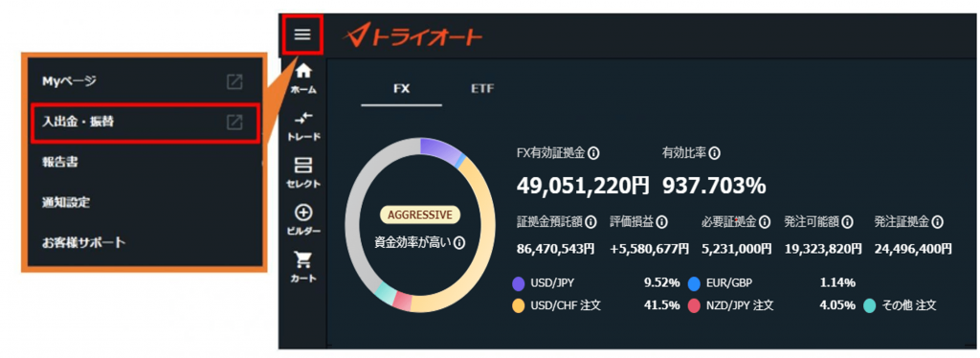Open the トレード trade icon

[x=303, y=126]
